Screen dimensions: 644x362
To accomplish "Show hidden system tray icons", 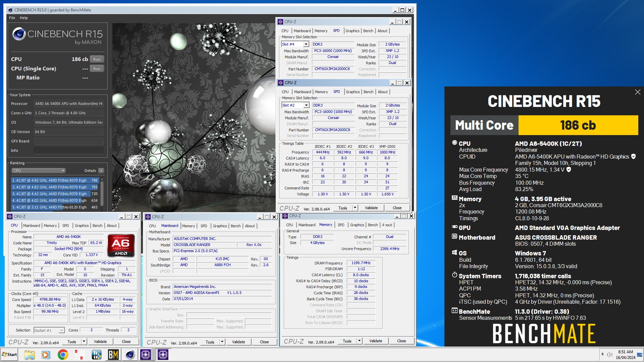I will click(602, 354).
